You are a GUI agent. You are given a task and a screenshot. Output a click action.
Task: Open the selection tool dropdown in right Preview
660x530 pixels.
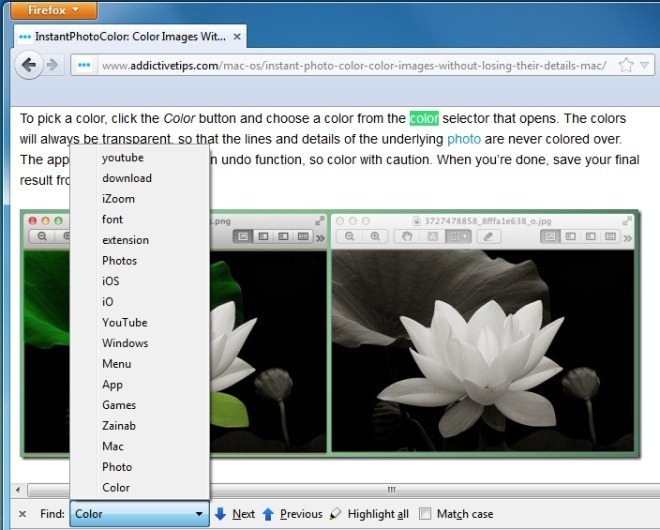pos(458,236)
